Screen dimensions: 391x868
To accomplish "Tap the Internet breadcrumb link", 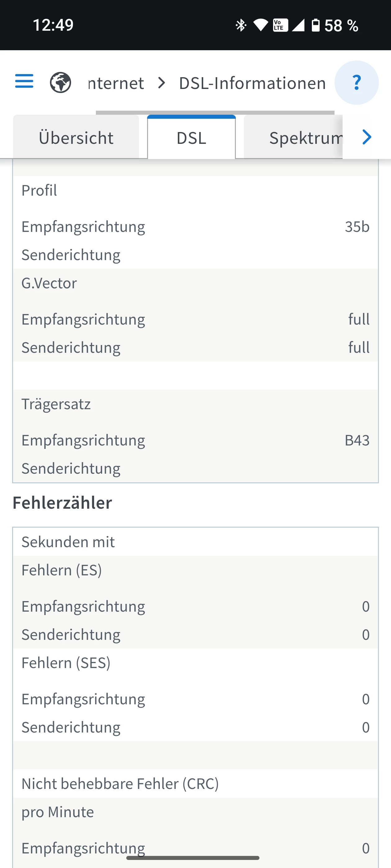I will click(116, 83).
